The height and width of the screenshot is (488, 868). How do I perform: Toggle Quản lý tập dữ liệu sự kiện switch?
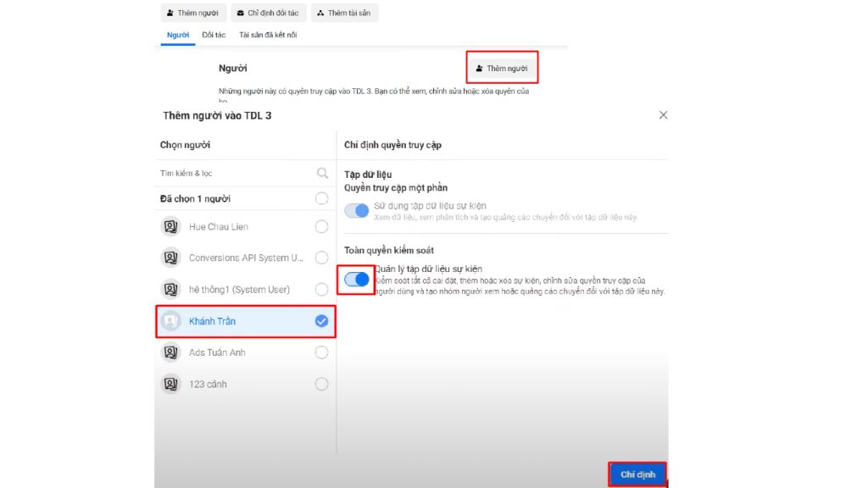click(x=357, y=279)
